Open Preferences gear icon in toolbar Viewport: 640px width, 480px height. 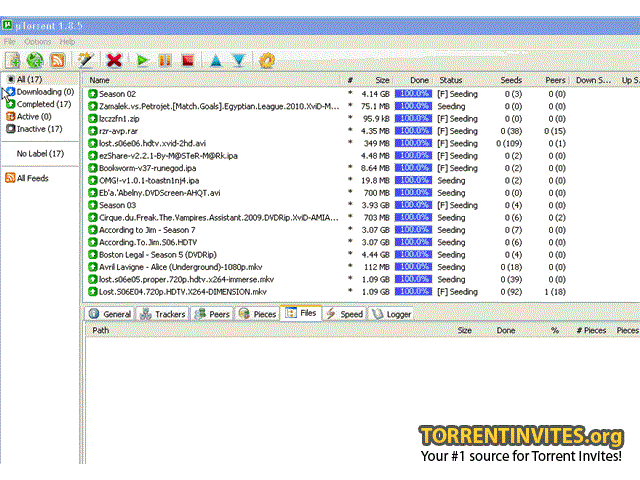(267, 61)
